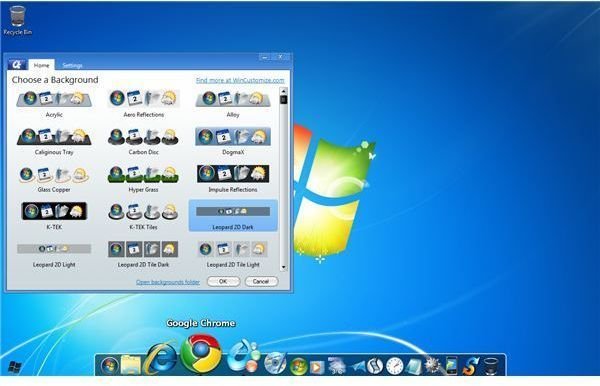Open the folder icon in the dock
Image resolution: width=600 pixels, height=386 pixels.
click(130, 365)
